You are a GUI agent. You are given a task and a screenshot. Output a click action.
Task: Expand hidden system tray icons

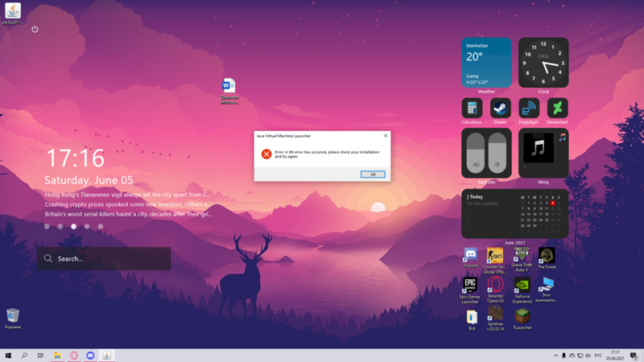pos(554,355)
